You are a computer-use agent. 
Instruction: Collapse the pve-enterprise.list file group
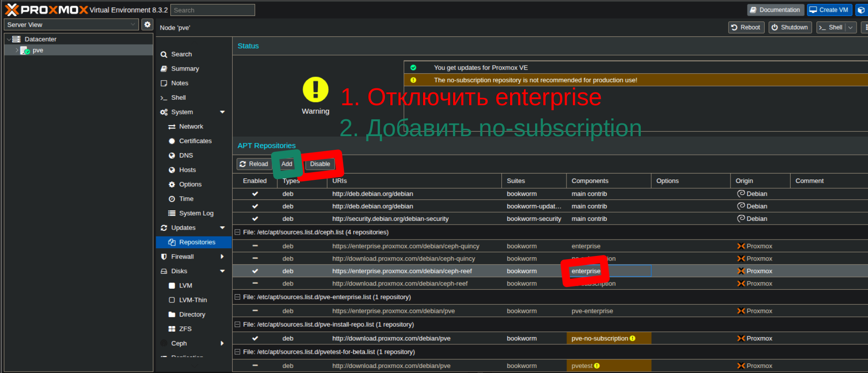pos(237,297)
